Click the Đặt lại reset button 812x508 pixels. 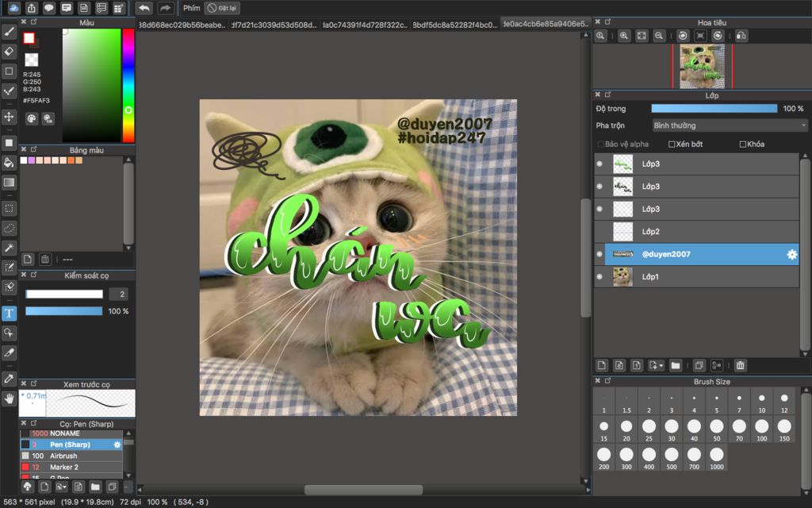tap(222, 8)
